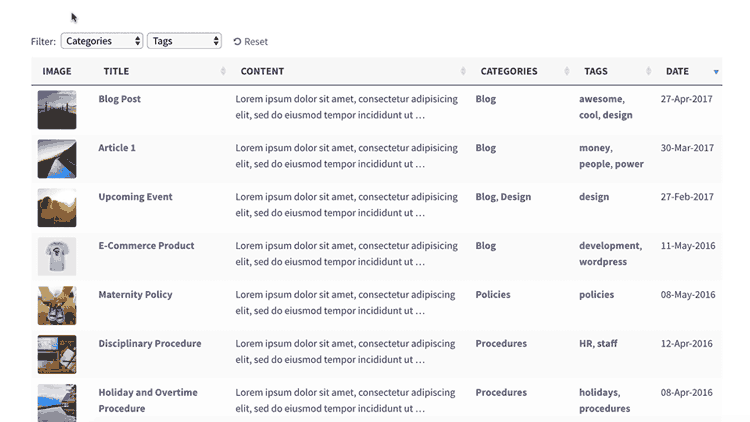Click the CONTENT column header text

click(262, 71)
